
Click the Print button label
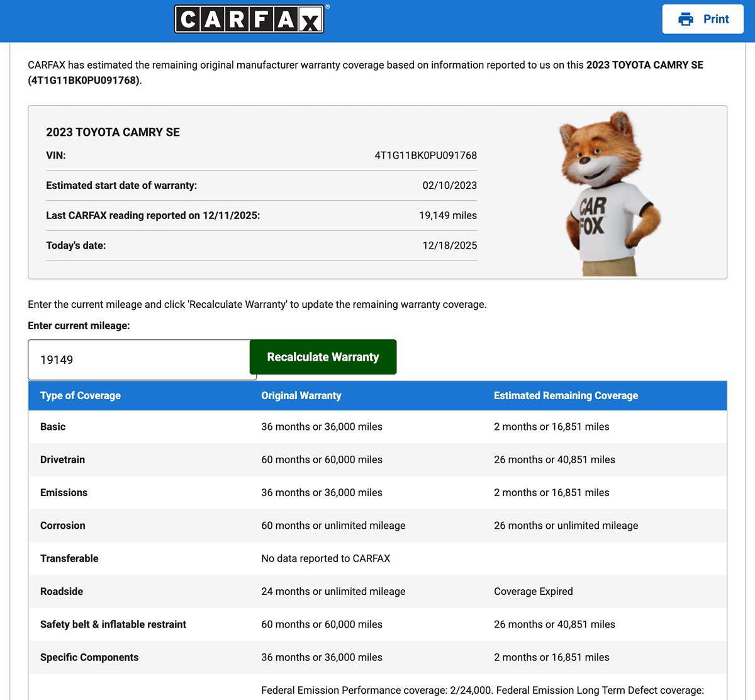point(716,19)
